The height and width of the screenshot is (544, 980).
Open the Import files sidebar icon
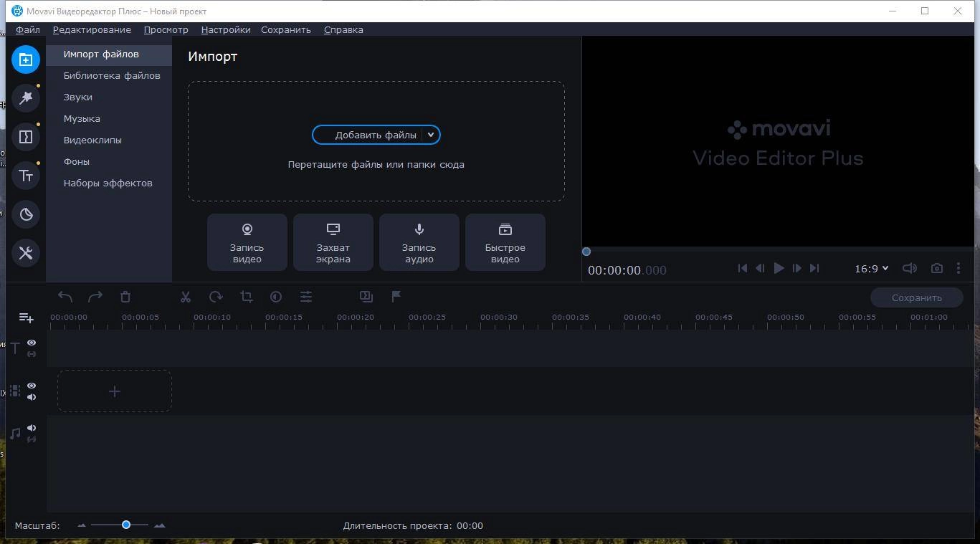25,59
